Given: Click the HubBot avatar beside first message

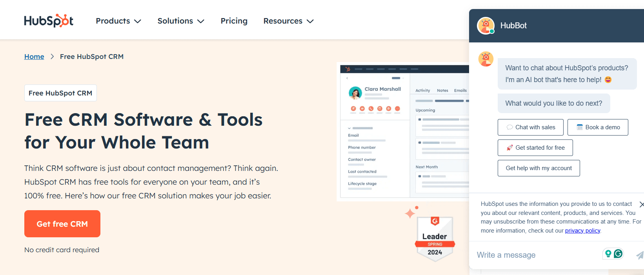Looking at the screenshot, I should click(486, 59).
